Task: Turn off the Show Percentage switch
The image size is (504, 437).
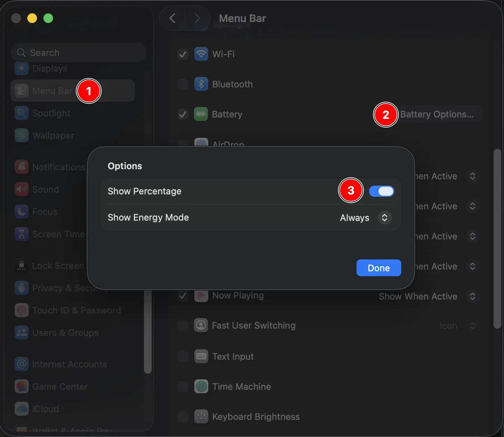Action: (x=382, y=191)
